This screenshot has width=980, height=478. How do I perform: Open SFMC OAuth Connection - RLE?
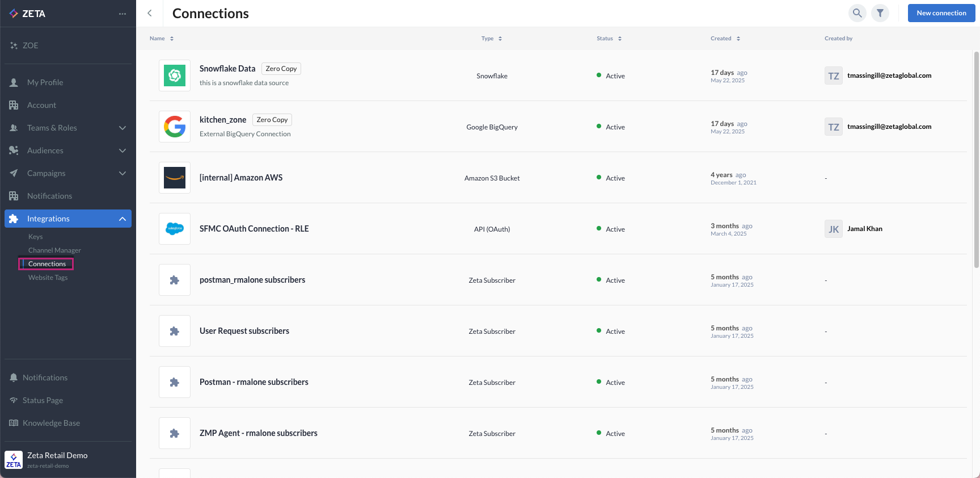pyautogui.click(x=254, y=229)
